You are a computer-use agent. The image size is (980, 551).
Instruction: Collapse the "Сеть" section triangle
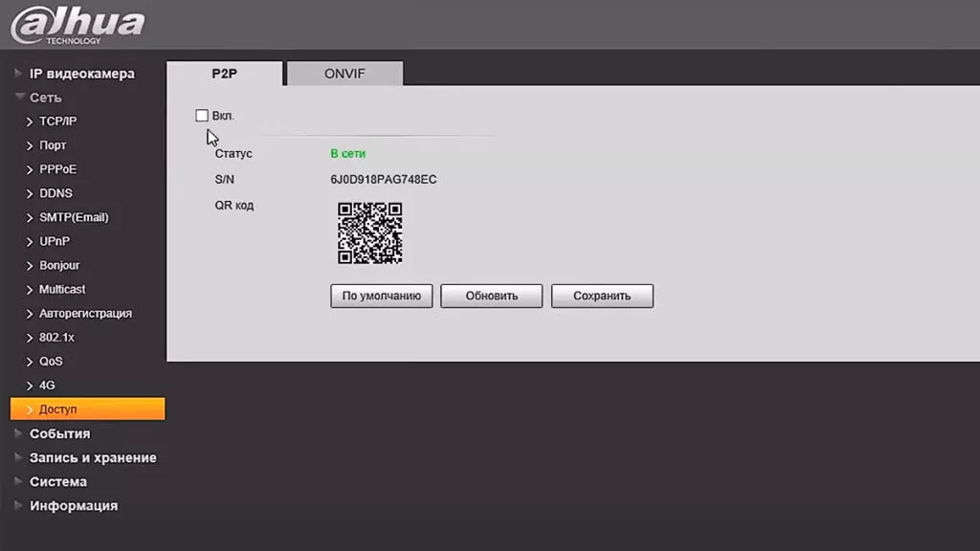20,97
